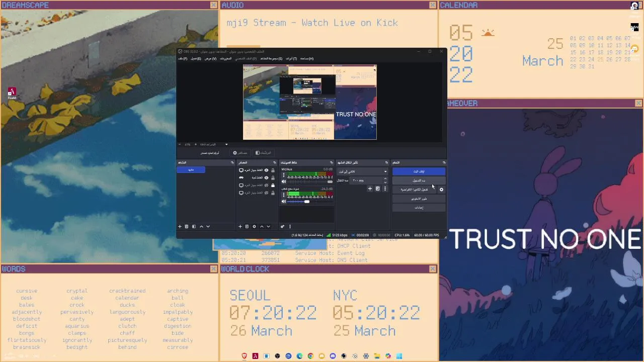Screen dimensions: 644x362
Task: Zoom in preview with plus button
Action: [x=196, y=144]
